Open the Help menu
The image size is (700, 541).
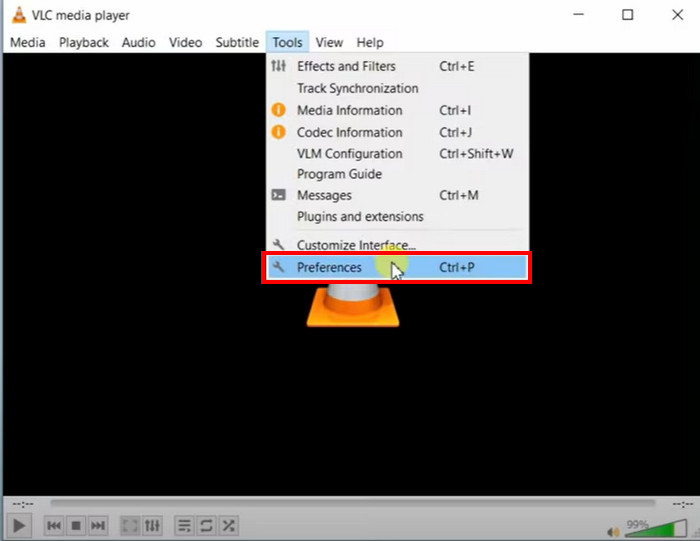tap(370, 42)
